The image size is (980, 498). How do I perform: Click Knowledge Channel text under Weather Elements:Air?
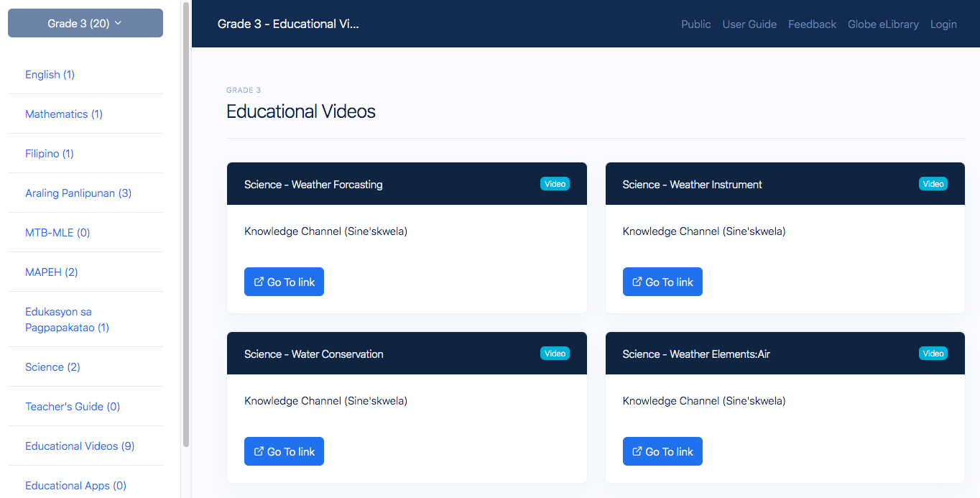704,401
